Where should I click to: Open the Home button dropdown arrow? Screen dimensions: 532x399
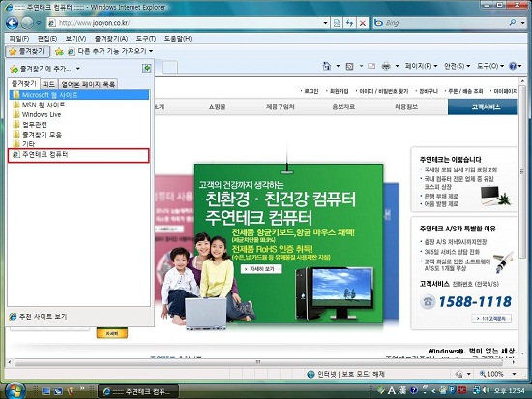[x=338, y=66]
